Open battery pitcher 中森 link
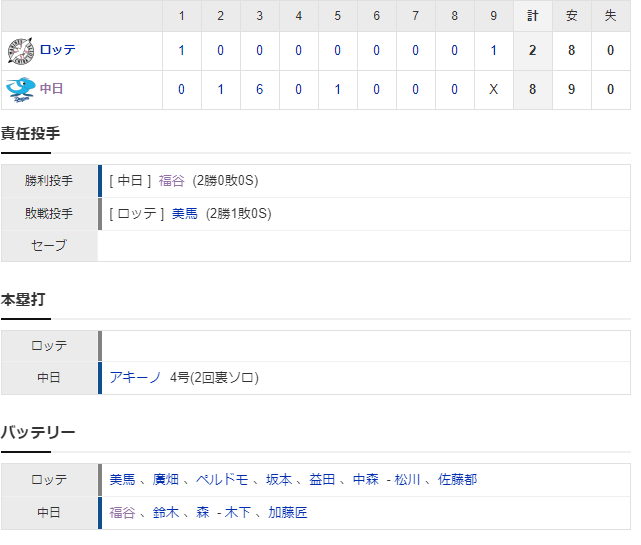Image resolution: width=641 pixels, height=545 pixels. (x=365, y=480)
